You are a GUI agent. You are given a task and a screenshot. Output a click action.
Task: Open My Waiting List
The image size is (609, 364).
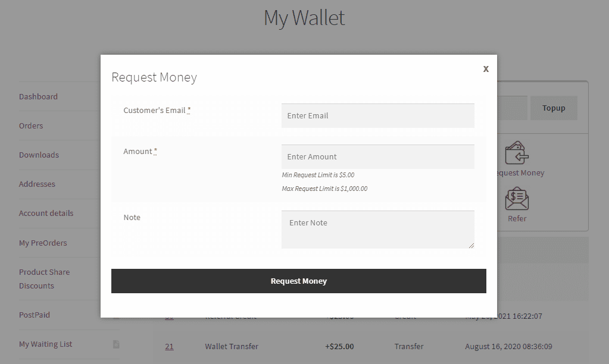[x=45, y=344]
